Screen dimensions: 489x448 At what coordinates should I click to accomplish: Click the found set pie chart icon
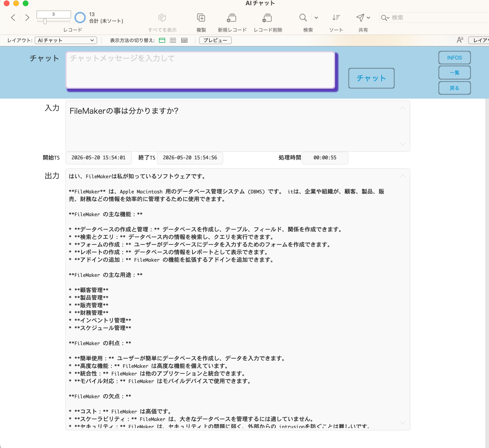click(80, 18)
